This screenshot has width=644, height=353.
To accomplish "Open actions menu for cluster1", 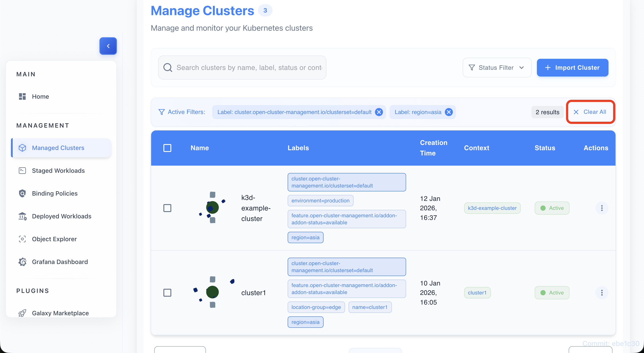I will [602, 292].
